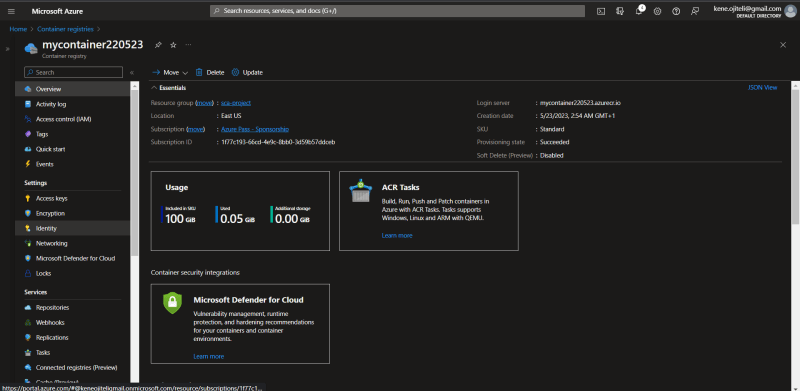Click the Access keys key icon
800x391 pixels.
[x=28, y=199]
